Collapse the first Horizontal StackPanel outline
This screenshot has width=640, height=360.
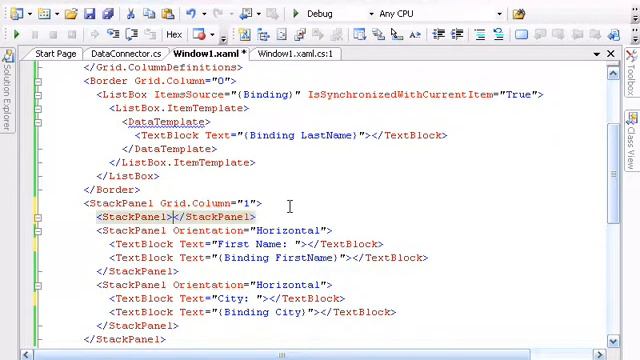coord(38,231)
